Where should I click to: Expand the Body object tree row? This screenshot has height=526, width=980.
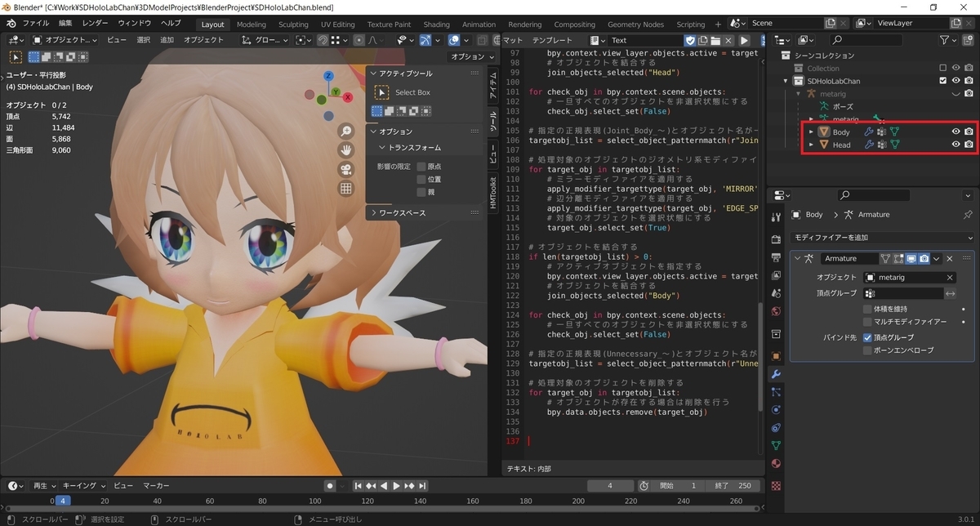click(811, 131)
